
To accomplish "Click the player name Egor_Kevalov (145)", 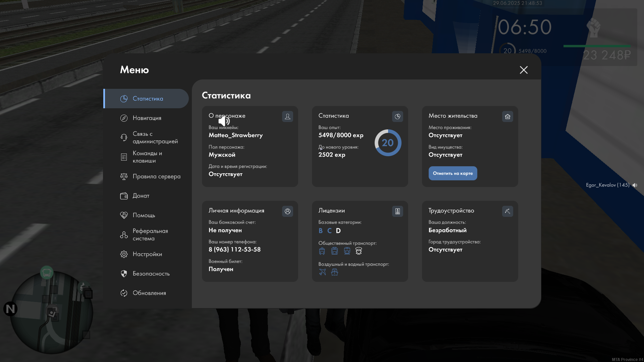I will 607,185.
